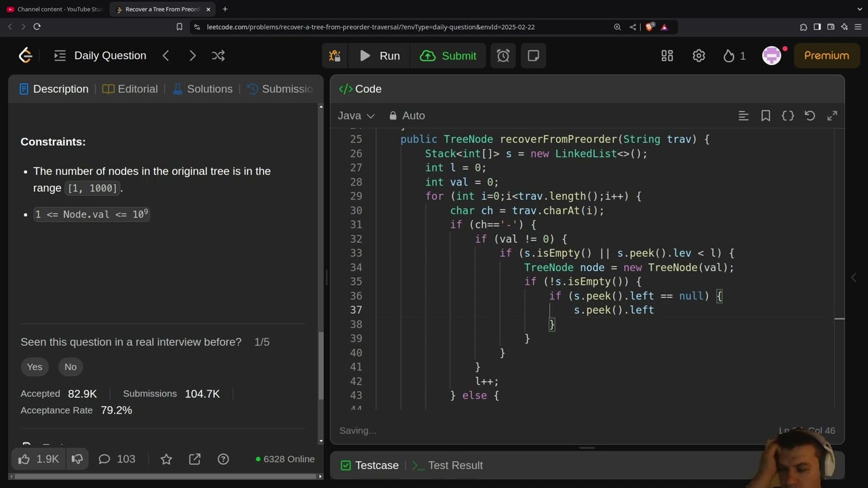Open the Testcase tab
Viewport: 868px width, 488px height.
[x=370, y=466]
